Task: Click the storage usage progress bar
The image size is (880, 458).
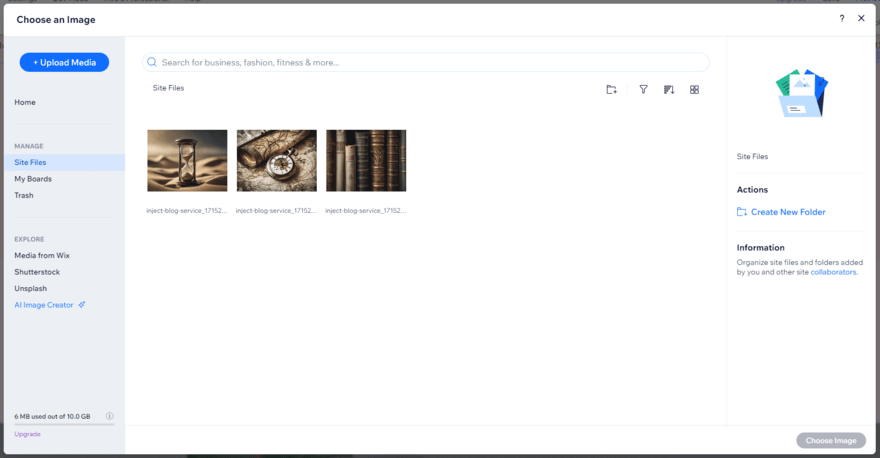Action: coord(64,424)
